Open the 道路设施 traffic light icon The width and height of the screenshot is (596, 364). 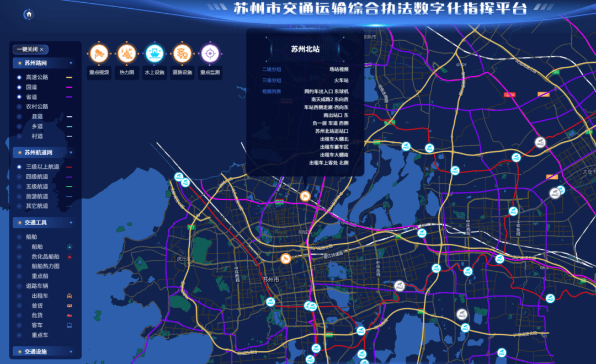click(182, 53)
